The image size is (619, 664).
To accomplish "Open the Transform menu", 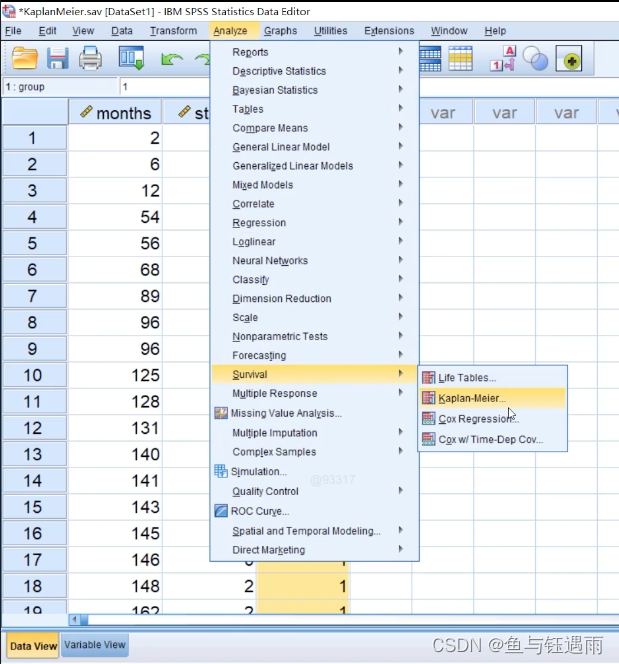I will coord(174,31).
